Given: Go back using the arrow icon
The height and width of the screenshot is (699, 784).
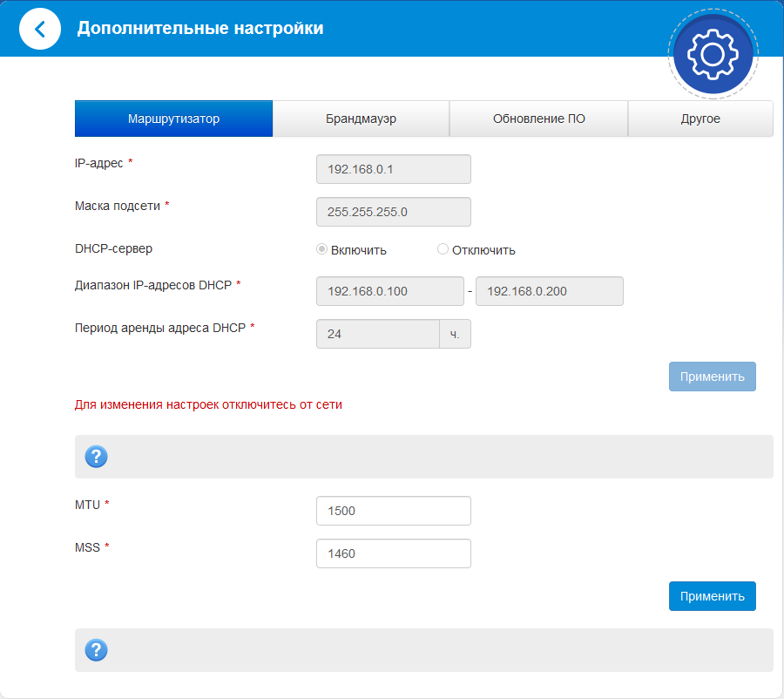Looking at the screenshot, I should (40, 29).
